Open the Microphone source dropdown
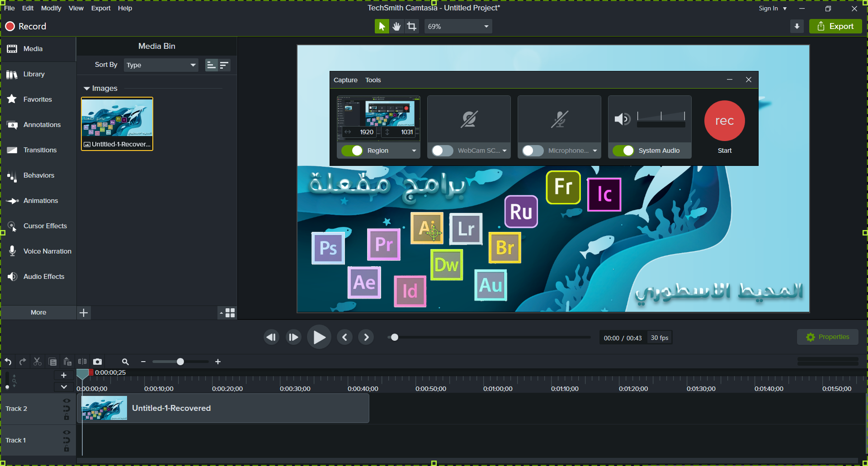Viewport: 868px width, 466px height. (595, 151)
